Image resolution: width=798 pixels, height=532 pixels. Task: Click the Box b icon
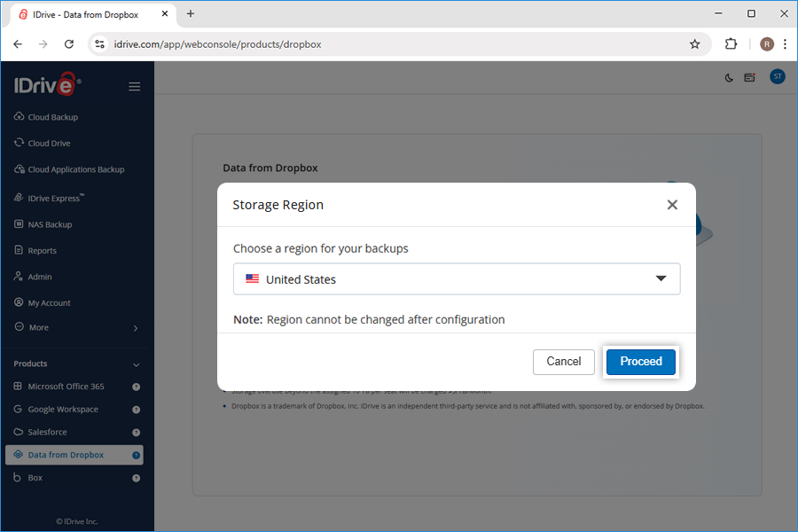(x=18, y=477)
